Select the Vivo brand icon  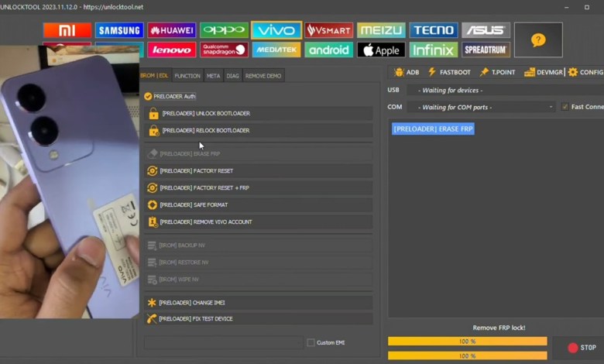coord(276,30)
